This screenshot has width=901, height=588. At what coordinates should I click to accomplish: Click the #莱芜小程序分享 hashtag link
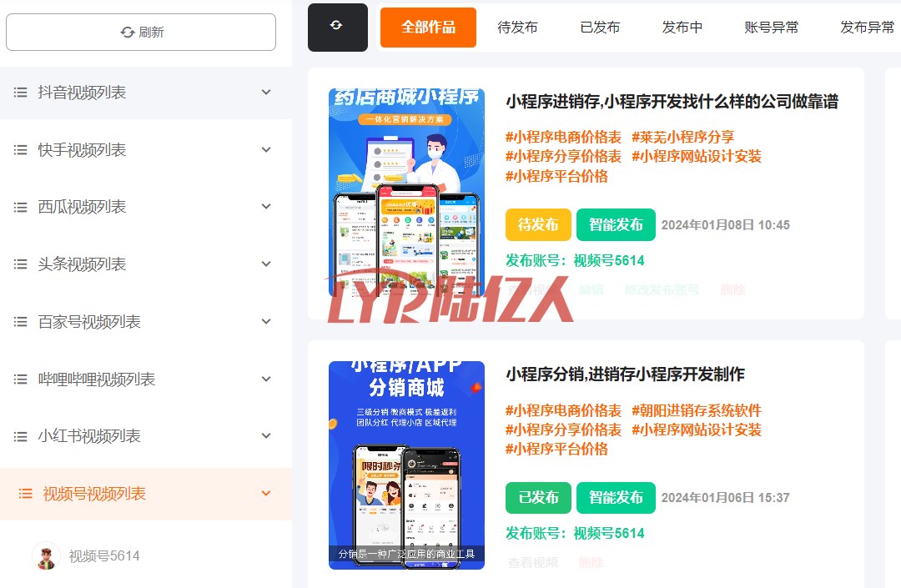[684, 136]
